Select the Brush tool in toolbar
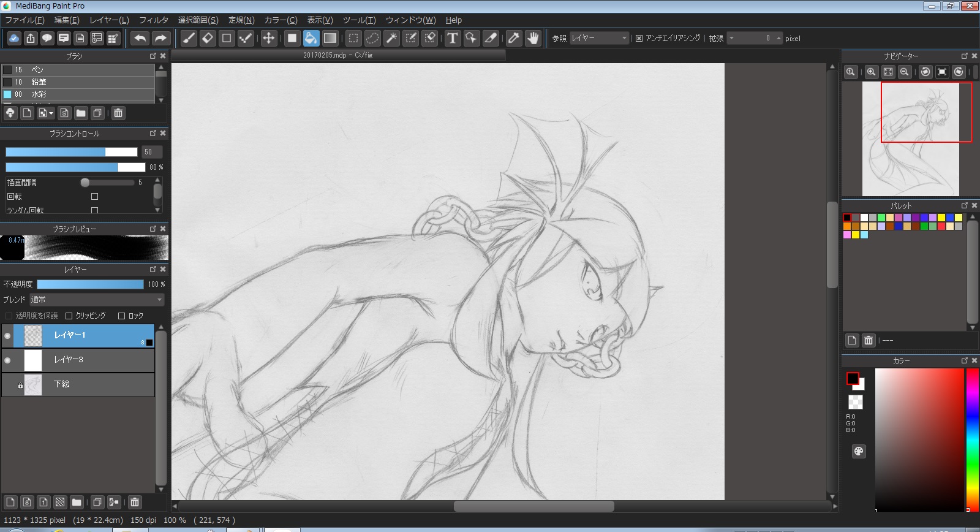980x532 pixels. point(189,39)
